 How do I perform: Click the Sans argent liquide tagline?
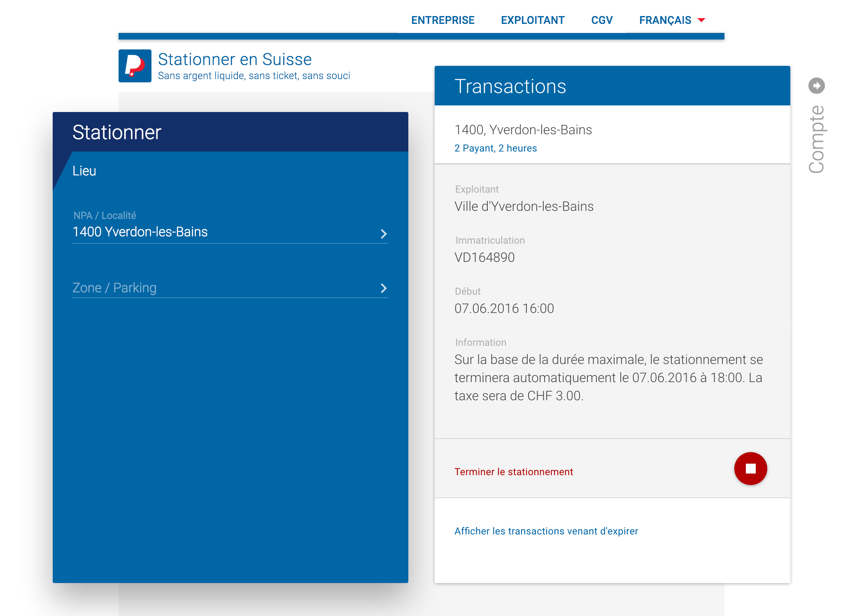pos(254,76)
